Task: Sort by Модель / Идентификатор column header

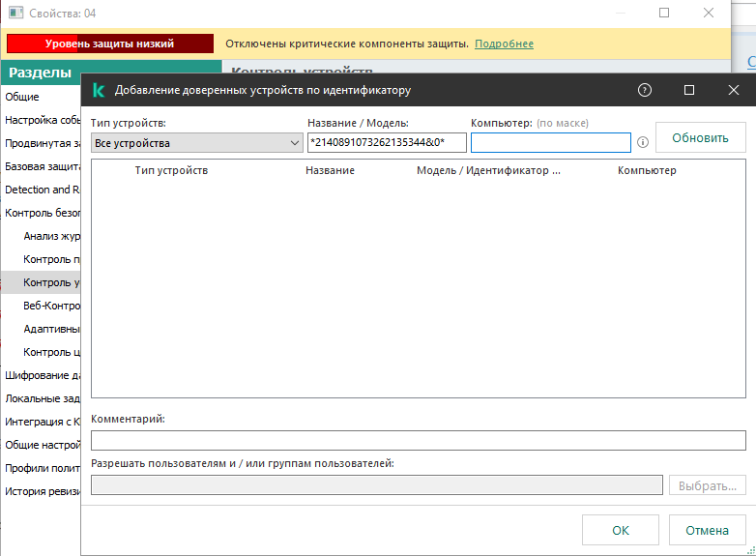Action: [488, 170]
